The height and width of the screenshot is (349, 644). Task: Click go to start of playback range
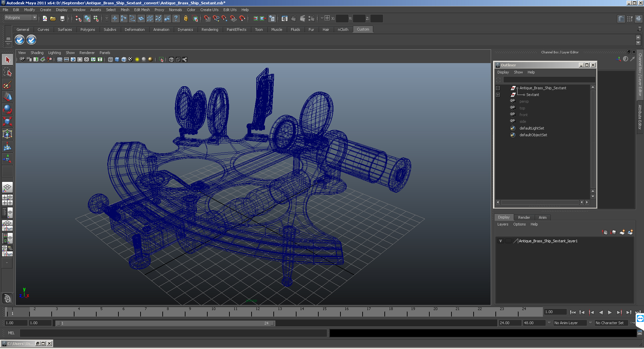pyautogui.click(x=573, y=312)
